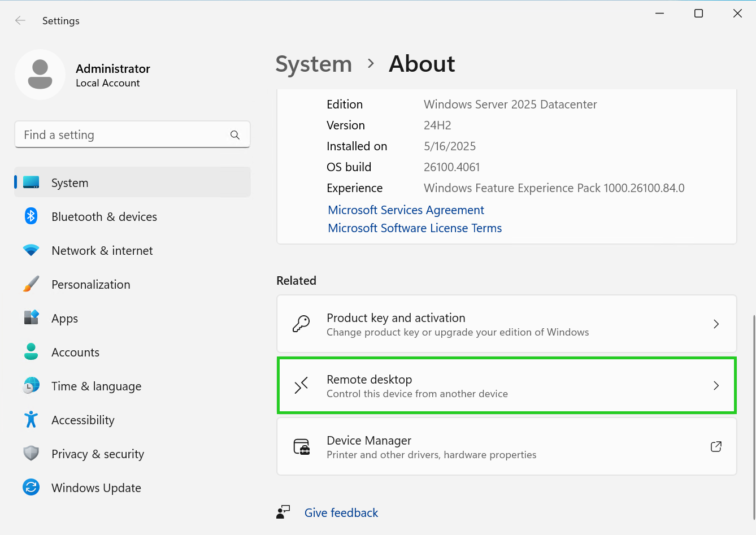Select the Network & internet icon
Image resolution: width=756 pixels, height=535 pixels.
point(31,250)
